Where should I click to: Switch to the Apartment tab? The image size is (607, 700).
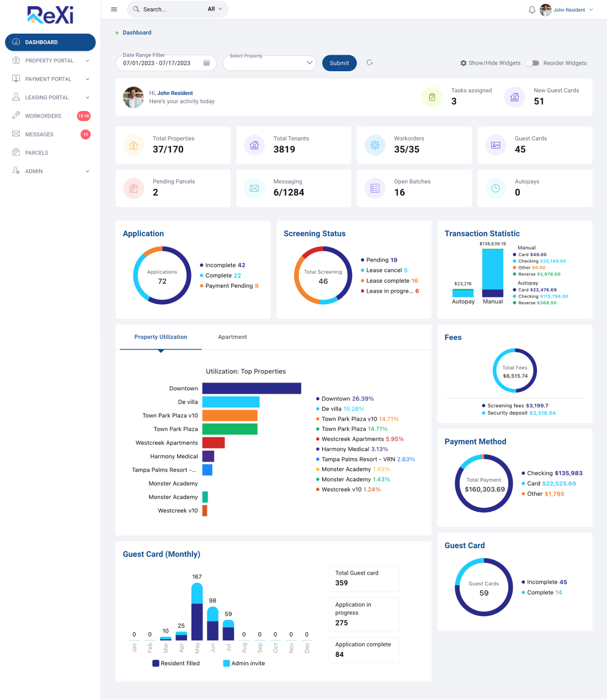pos(232,337)
